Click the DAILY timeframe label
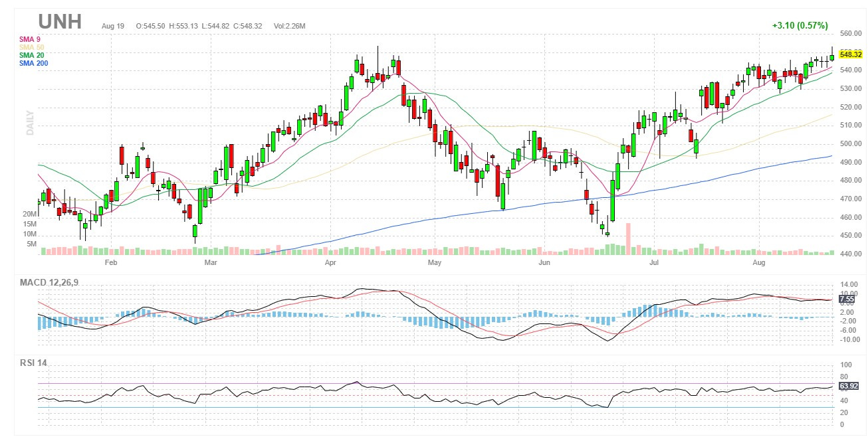The height and width of the screenshot is (437, 868). point(30,122)
